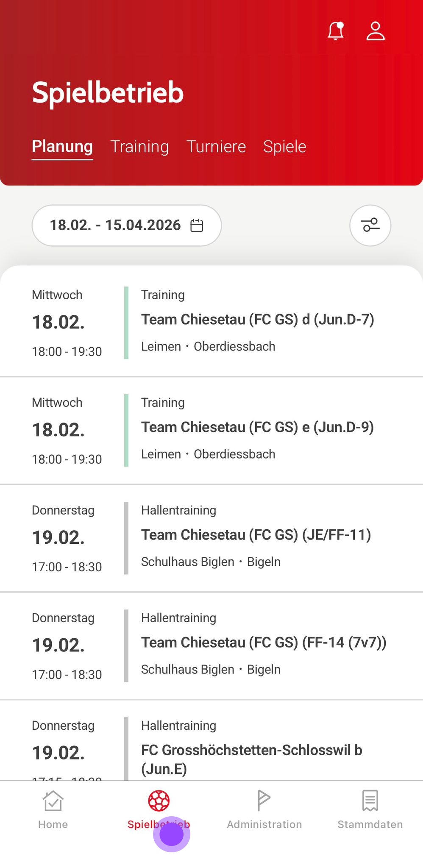Open Hallentraining for Team Chiesetau (FF-14 (7v7))
Screen dimensions: 423x868
point(264,643)
